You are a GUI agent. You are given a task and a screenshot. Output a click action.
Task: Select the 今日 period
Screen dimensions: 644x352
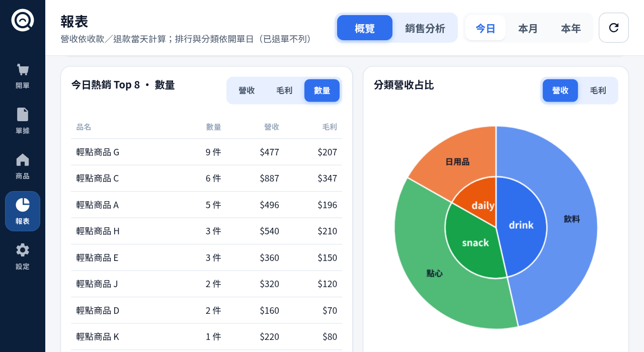click(486, 28)
